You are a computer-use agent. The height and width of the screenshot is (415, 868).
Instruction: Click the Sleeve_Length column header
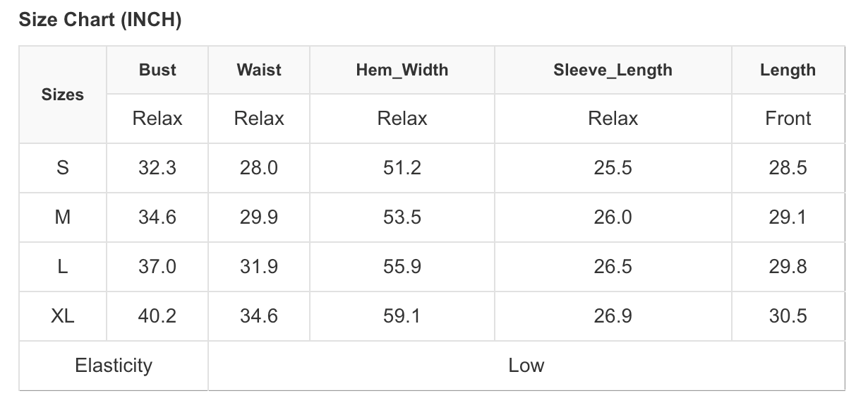pyautogui.click(x=613, y=70)
